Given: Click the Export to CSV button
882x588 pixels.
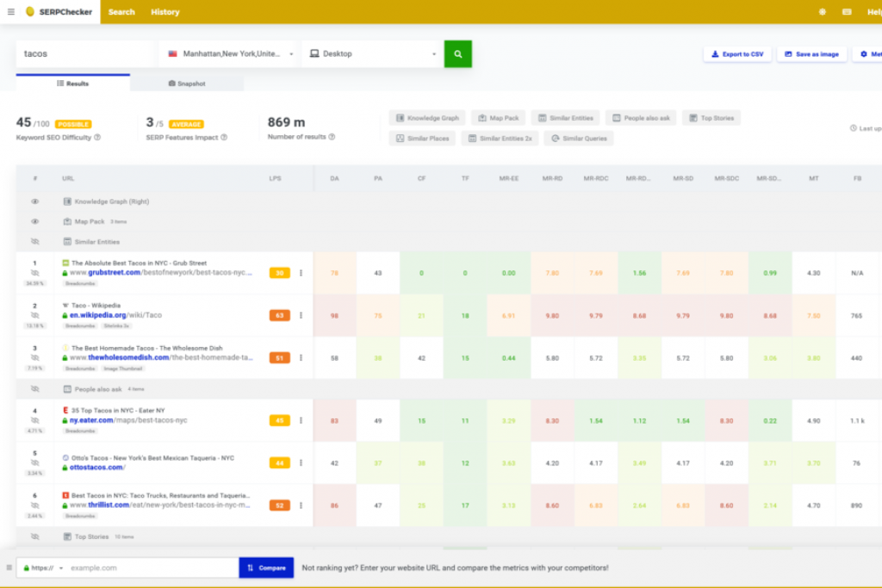Looking at the screenshot, I should click(x=737, y=54).
